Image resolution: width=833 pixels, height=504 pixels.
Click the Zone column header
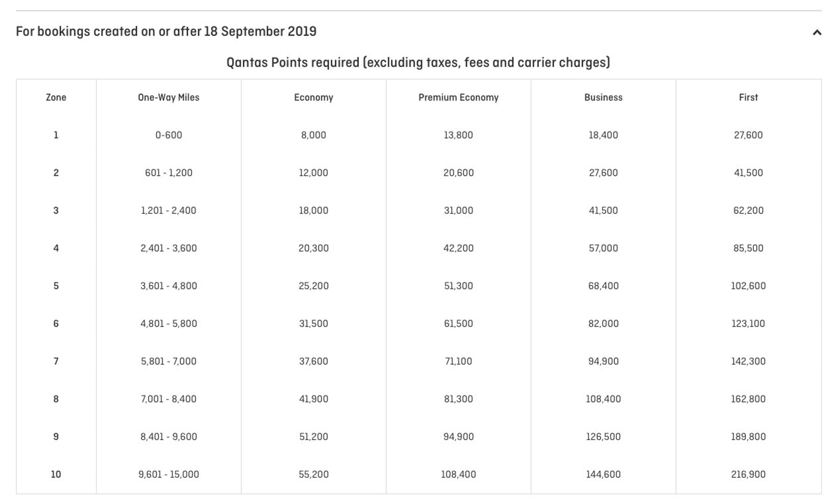click(56, 97)
